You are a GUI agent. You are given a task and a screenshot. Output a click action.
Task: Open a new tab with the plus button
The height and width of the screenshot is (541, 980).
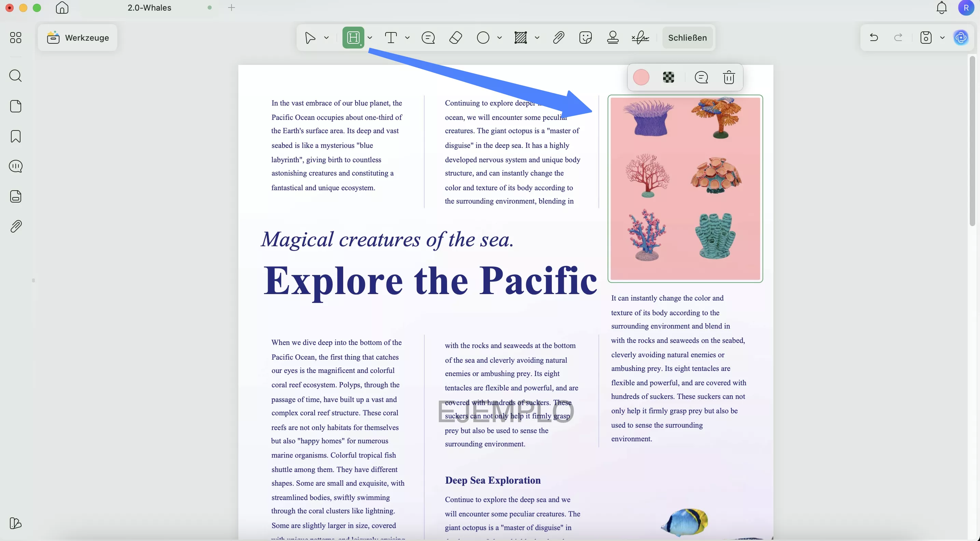point(231,8)
